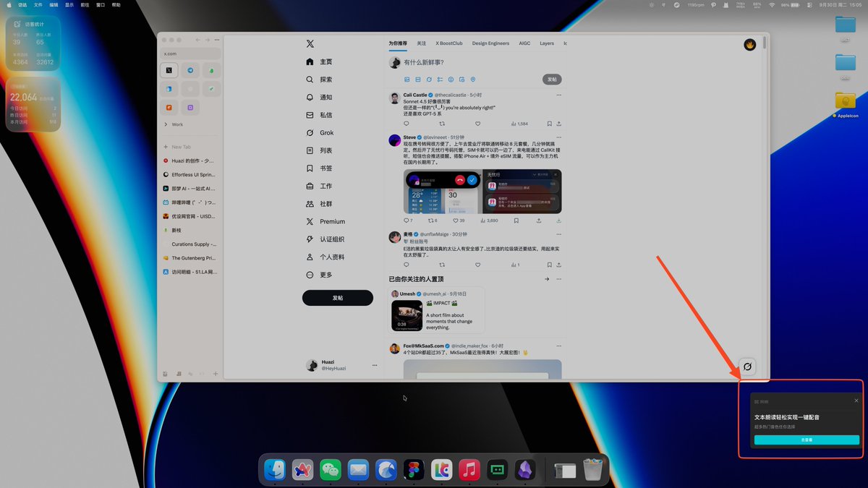Open image in Steve's post
868x488 pixels.
(482, 192)
